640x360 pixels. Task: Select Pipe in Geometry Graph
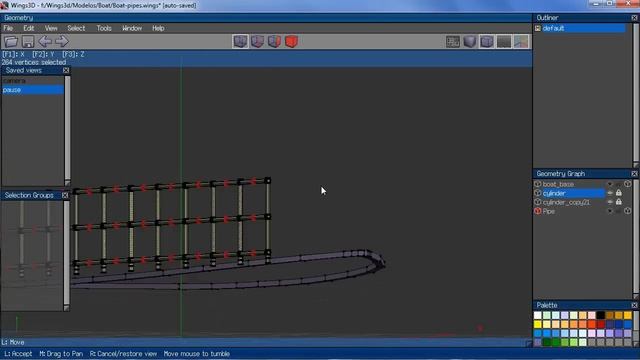(549, 211)
